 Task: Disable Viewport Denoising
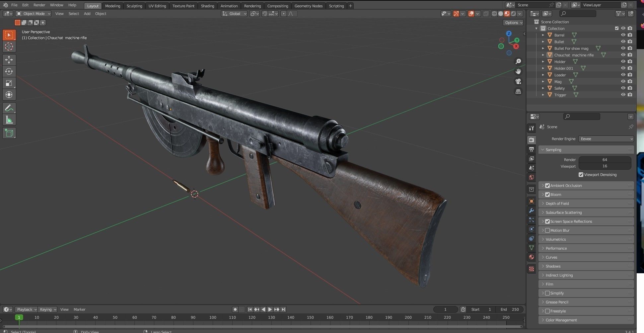click(x=581, y=174)
